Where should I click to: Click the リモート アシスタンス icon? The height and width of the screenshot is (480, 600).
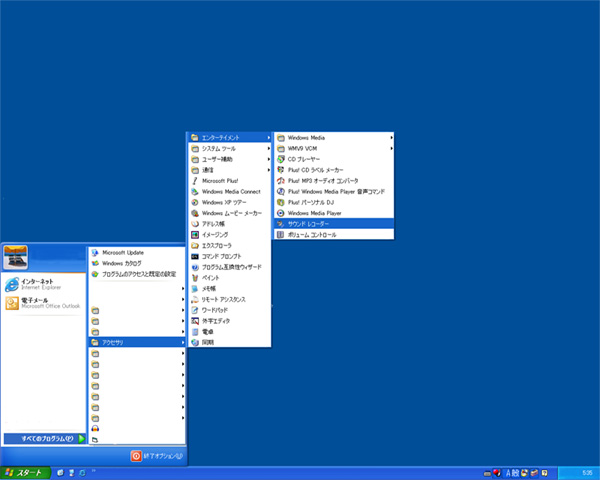pyautogui.click(x=195, y=299)
